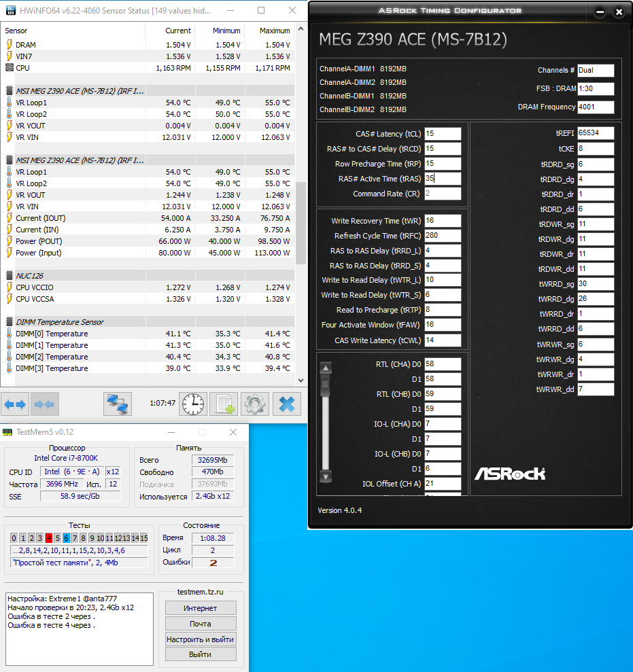The height and width of the screenshot is (672, 633).
Task: Click the Maximum column header
Action: (270, 31)
